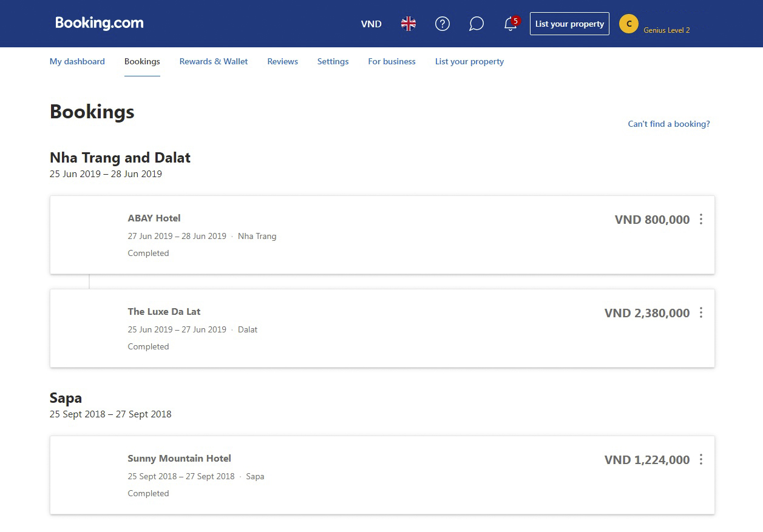Change language via UK flag icon
The width and height of the screenshot is (763, 532).
pyautogui.click(x=409, y=24)
